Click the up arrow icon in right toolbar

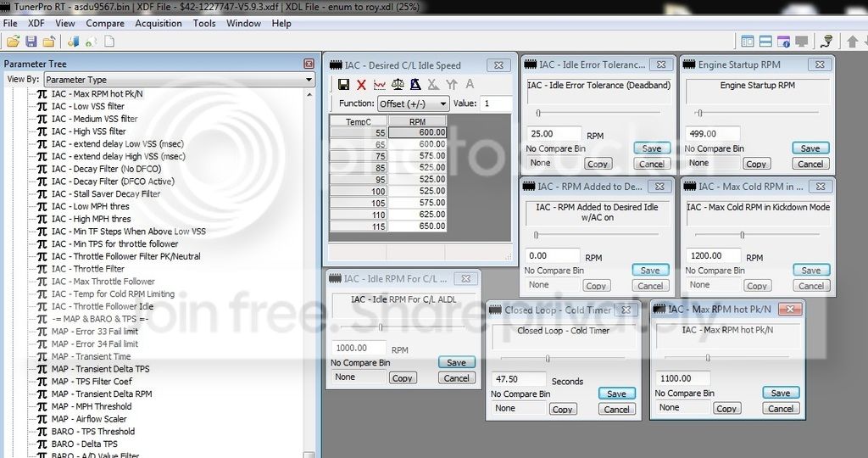point(853,42)
